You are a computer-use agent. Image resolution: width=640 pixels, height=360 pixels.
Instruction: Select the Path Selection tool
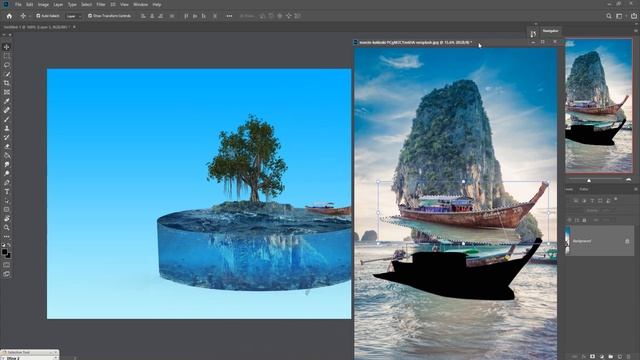[7, 200]
